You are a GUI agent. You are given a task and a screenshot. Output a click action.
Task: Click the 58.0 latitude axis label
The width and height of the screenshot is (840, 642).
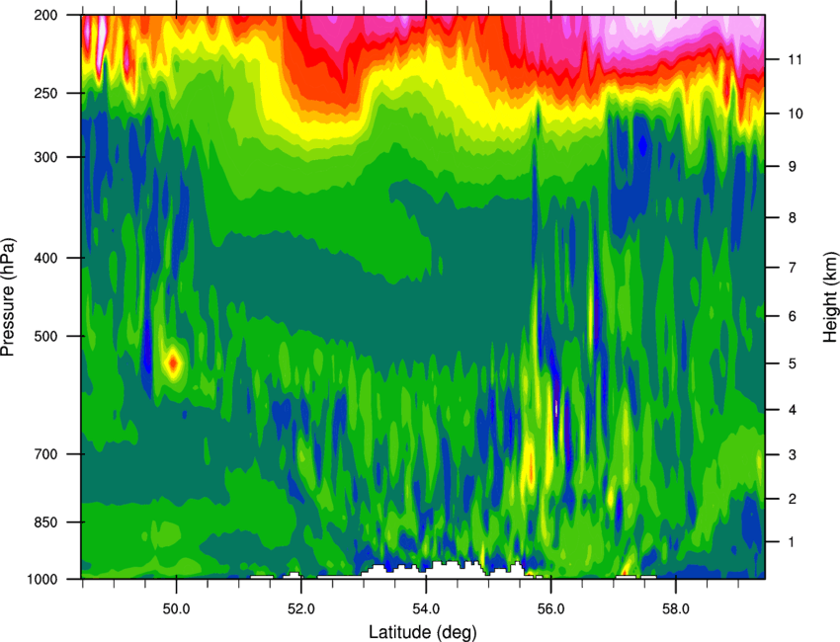(x=676, y=609)
